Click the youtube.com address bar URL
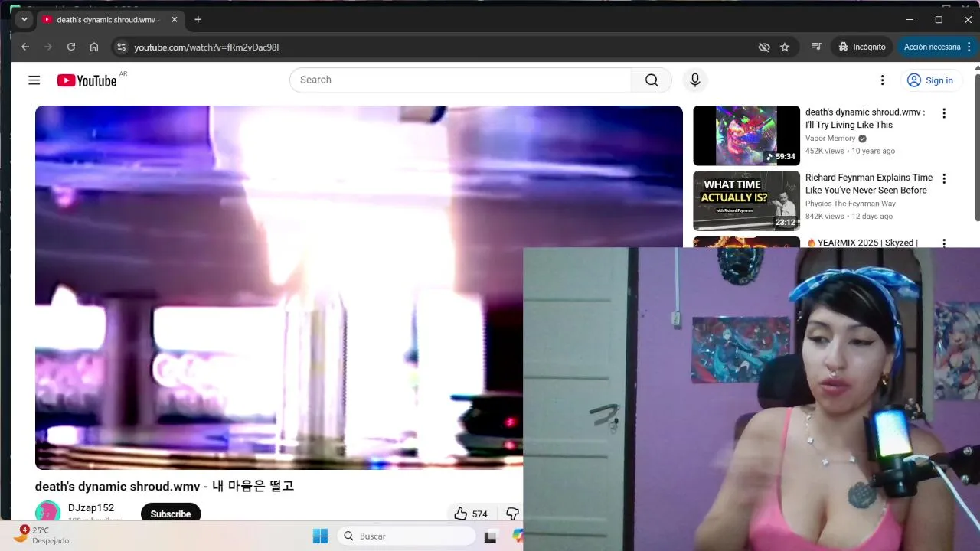Viewport: 980px width, 551px height. [206, 47]
